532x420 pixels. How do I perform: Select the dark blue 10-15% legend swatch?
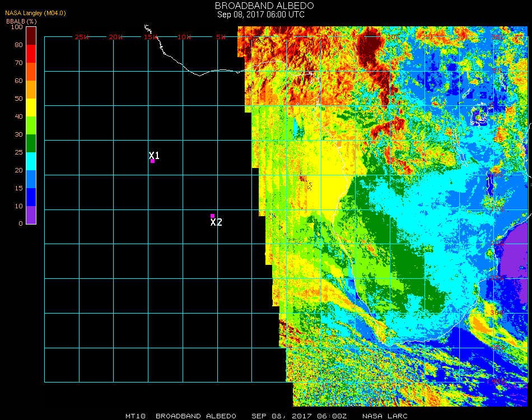(31, 197)
